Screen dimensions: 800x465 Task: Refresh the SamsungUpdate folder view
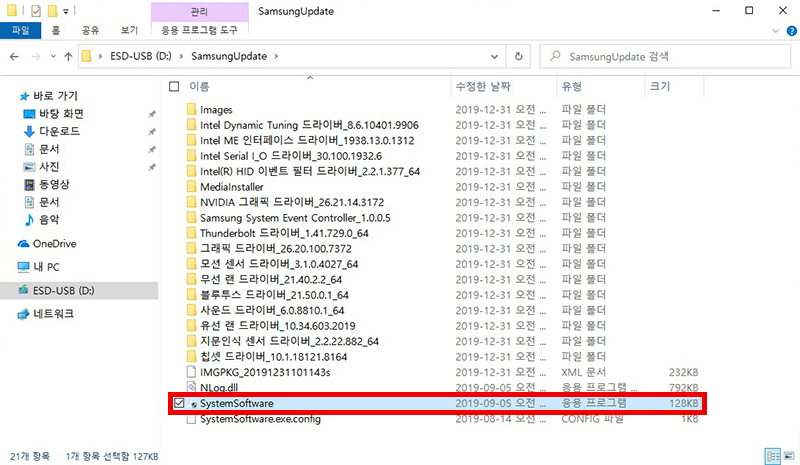[518, 56]
